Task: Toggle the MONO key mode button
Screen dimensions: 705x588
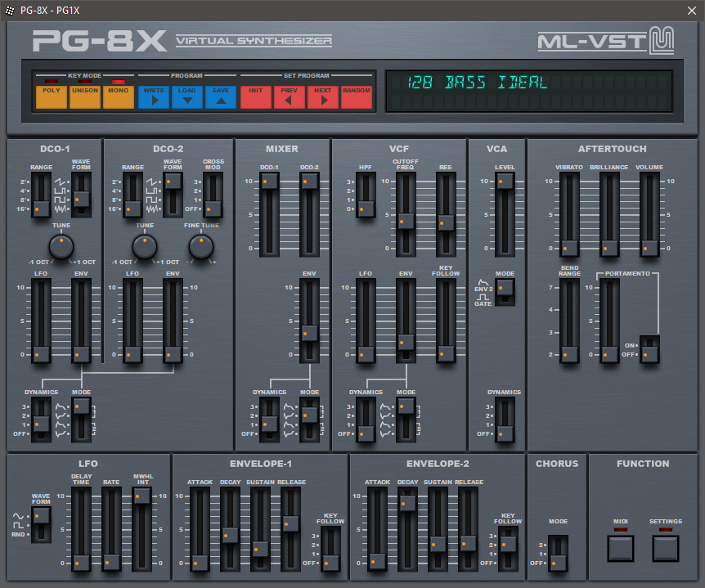Action: (x=119, y=97)
